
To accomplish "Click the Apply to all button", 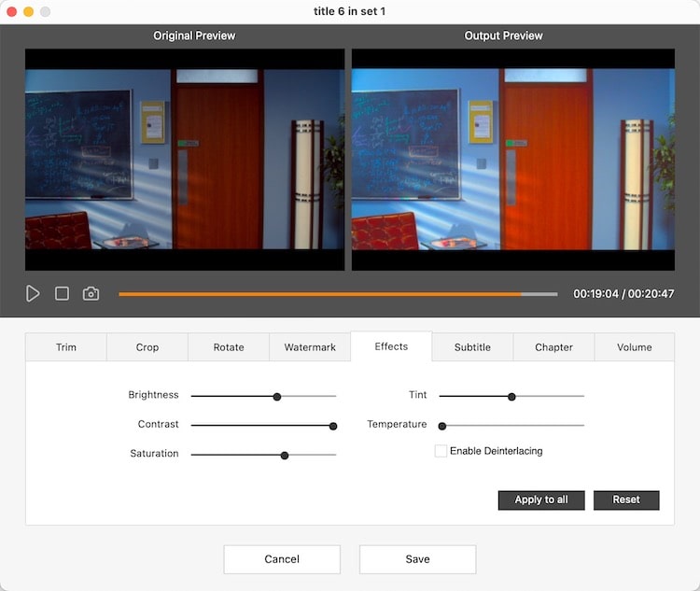I will (x=541, y=500).
